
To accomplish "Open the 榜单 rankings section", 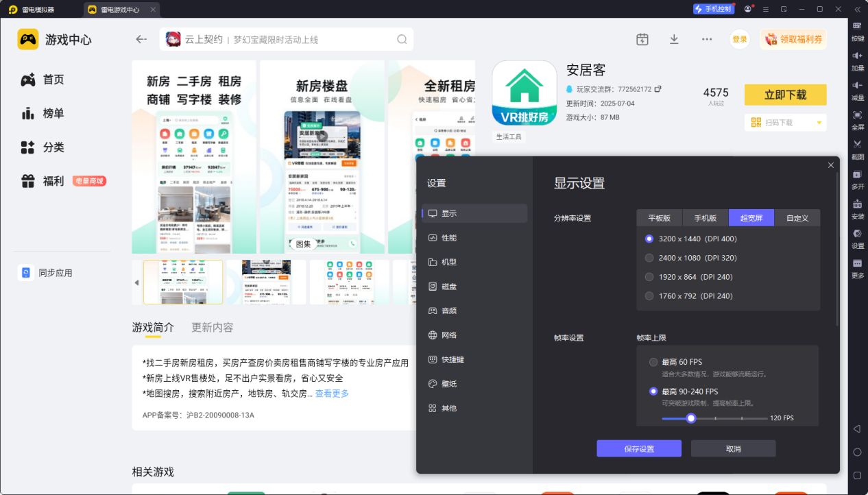I will tap(43, 113).
